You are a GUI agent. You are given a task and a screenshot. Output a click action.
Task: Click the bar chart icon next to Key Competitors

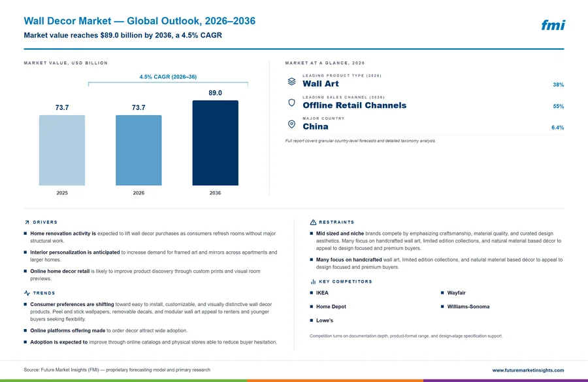click(313, 282)
